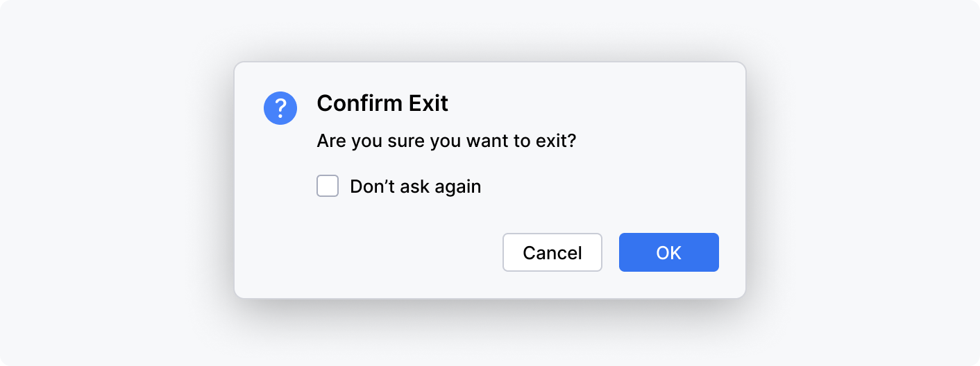Screen dimensions: 980x366
Task: Click the question mark symbol in dialog
Action: point(280,108)
